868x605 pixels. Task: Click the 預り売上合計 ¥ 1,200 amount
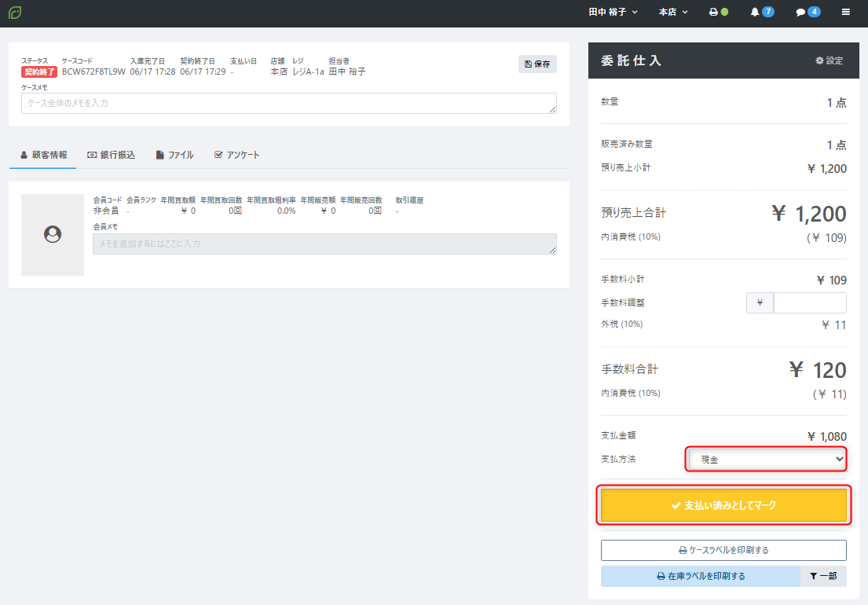click(809, 214)
